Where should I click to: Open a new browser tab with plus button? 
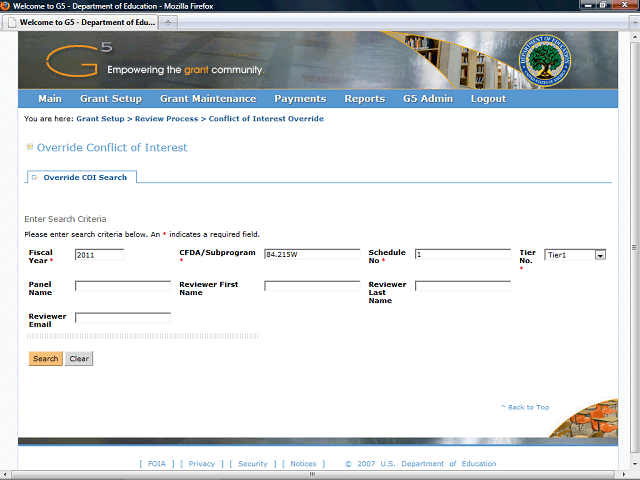[168, 22]
